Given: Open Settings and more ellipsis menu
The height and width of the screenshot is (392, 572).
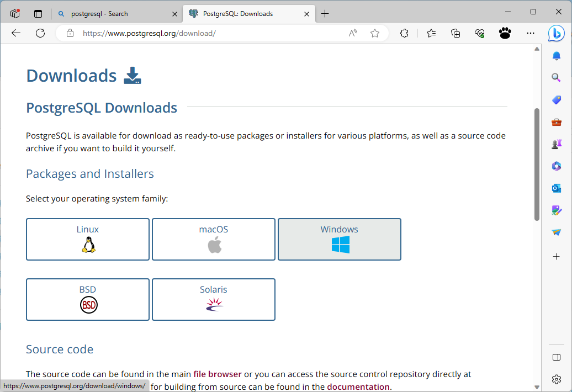Looking at the screenshot, I should 531,33.
